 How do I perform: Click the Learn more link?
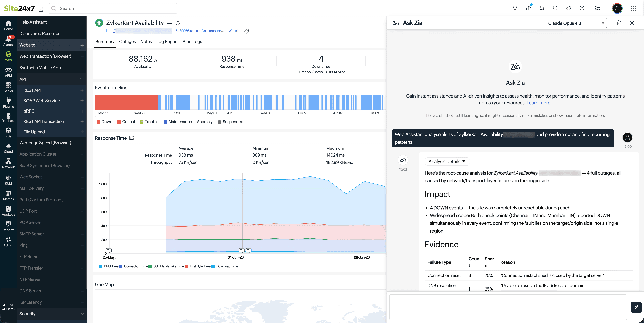[x=539, y=103]
